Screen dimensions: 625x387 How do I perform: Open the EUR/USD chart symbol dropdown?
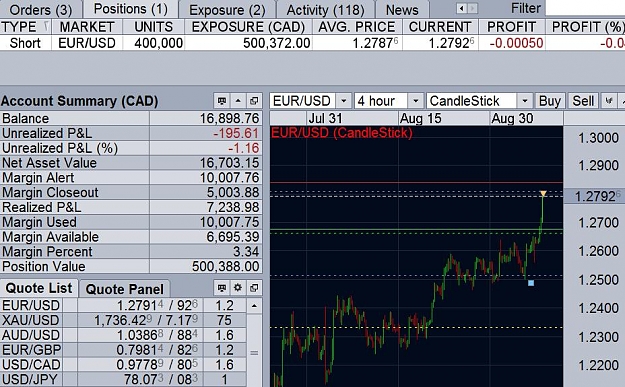(344, 101)
